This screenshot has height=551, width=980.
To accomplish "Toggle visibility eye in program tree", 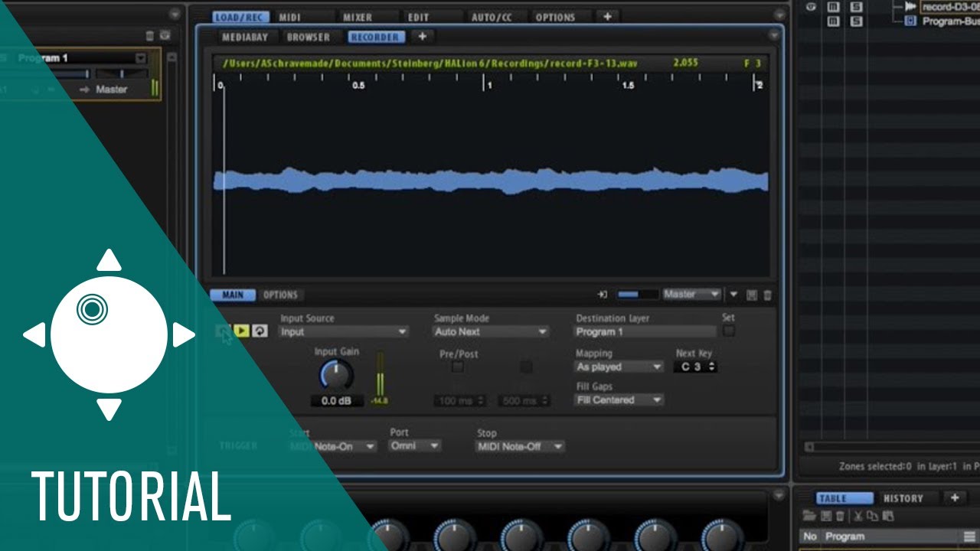I will pos(811,6).
